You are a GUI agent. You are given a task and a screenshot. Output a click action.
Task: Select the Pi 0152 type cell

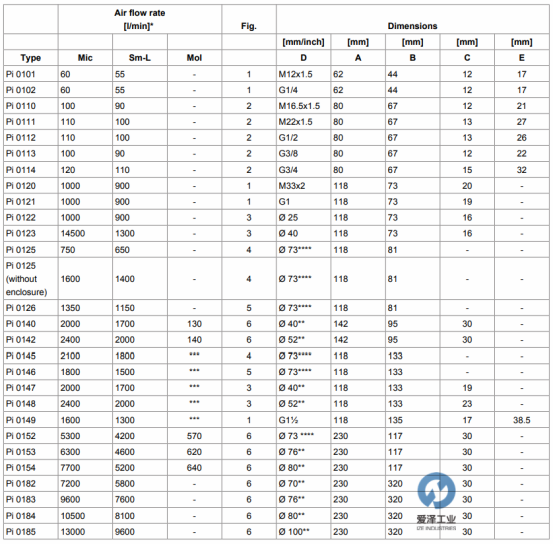point(31,436)
